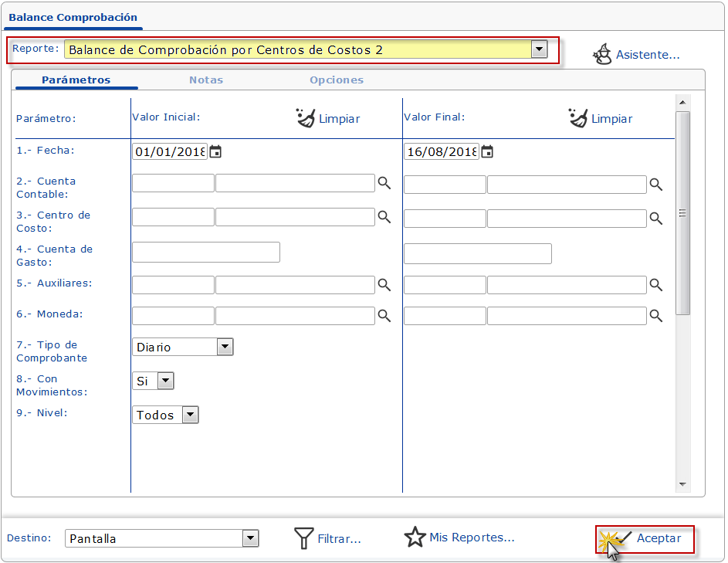The width and height of the screenshot is (728, 563).
Task: Switch to the Parámetros tab
Action: pyautogui.click(x=76, y=80)
